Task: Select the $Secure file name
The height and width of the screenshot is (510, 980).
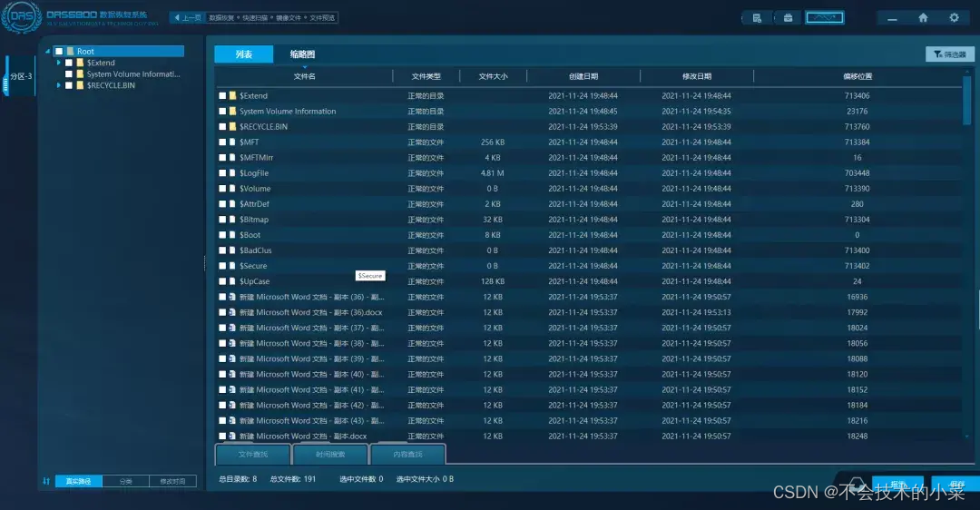Action: click(x=253, y=266)
